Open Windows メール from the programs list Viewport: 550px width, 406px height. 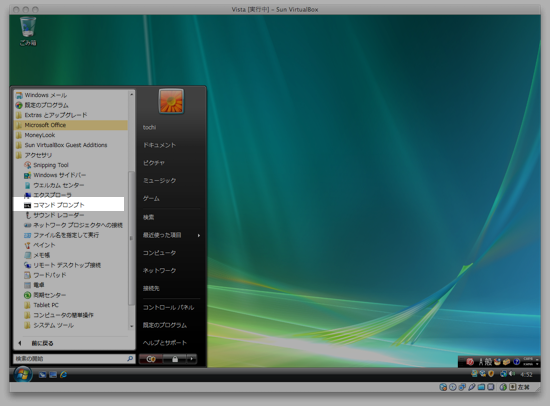pos(71,95)
